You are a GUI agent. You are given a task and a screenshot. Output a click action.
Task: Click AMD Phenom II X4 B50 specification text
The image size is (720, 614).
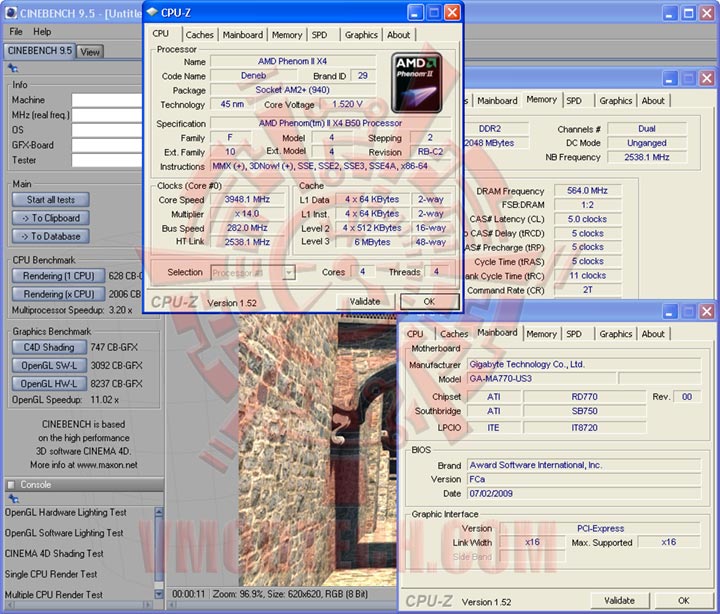point(330,124)
